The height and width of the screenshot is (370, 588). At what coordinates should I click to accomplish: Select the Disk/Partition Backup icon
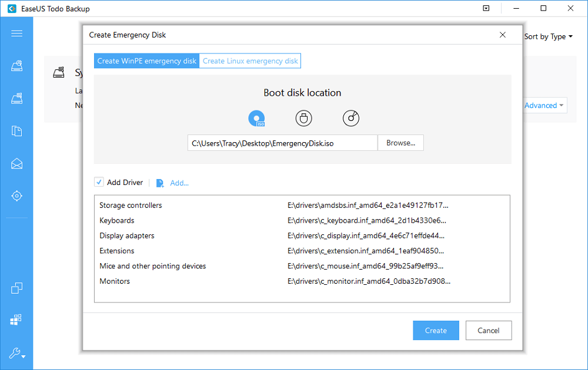coord(17,98)
